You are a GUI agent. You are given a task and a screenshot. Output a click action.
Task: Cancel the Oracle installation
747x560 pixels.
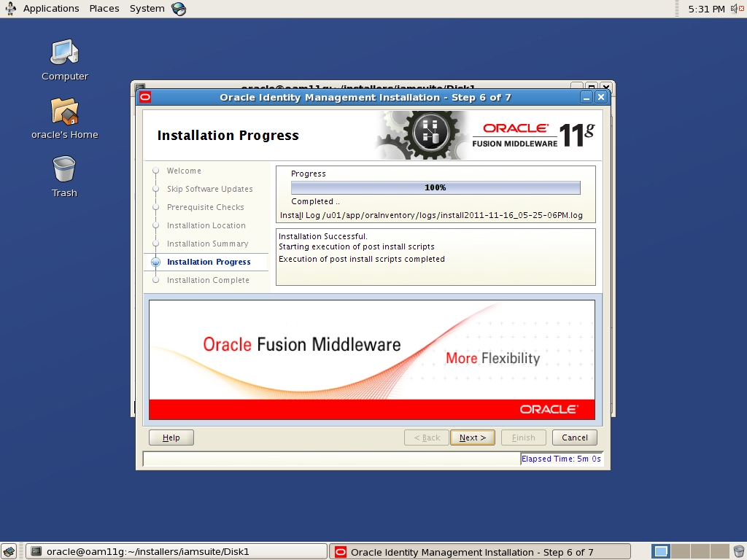pyautogui.click(x=574, y=437)
